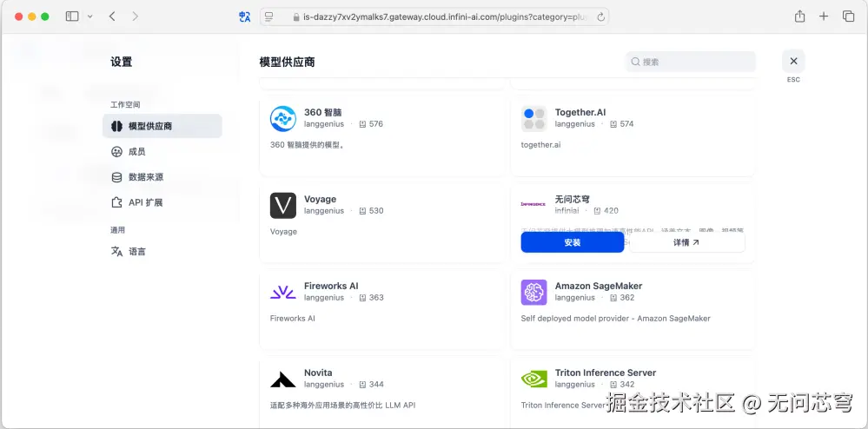Select the URL address field
The image size is (868, 429).
[x=434, y=17]
